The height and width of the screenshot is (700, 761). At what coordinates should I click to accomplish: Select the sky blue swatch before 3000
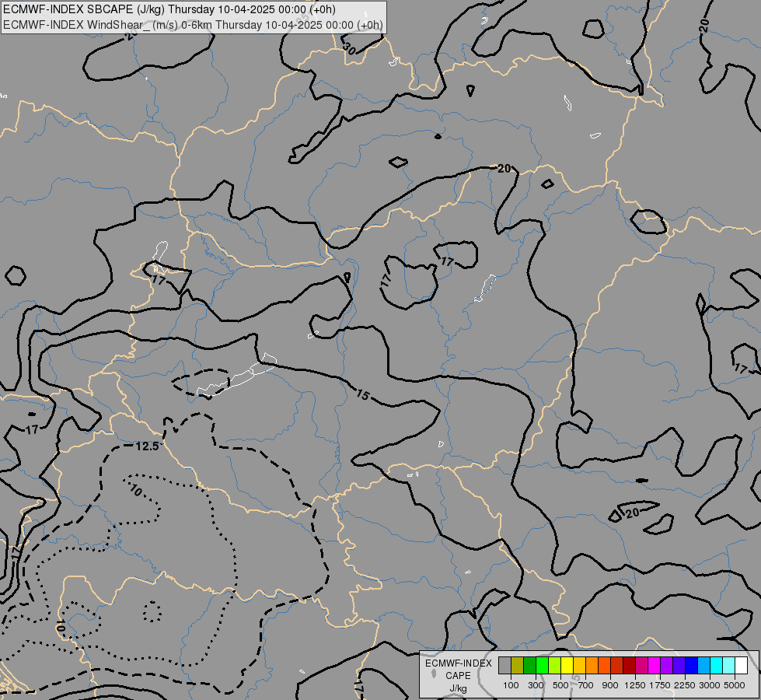click(703, 666)
